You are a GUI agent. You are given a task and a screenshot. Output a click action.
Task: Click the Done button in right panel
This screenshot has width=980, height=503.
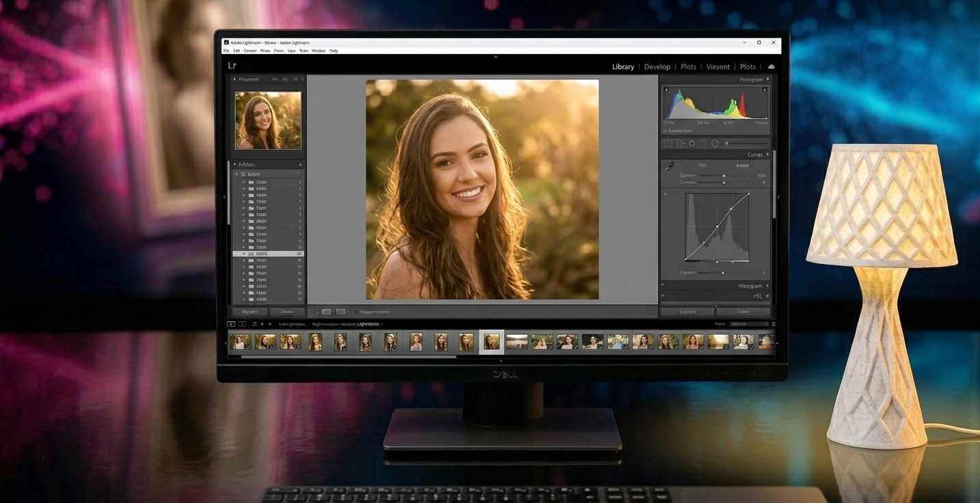click(743, 312)
